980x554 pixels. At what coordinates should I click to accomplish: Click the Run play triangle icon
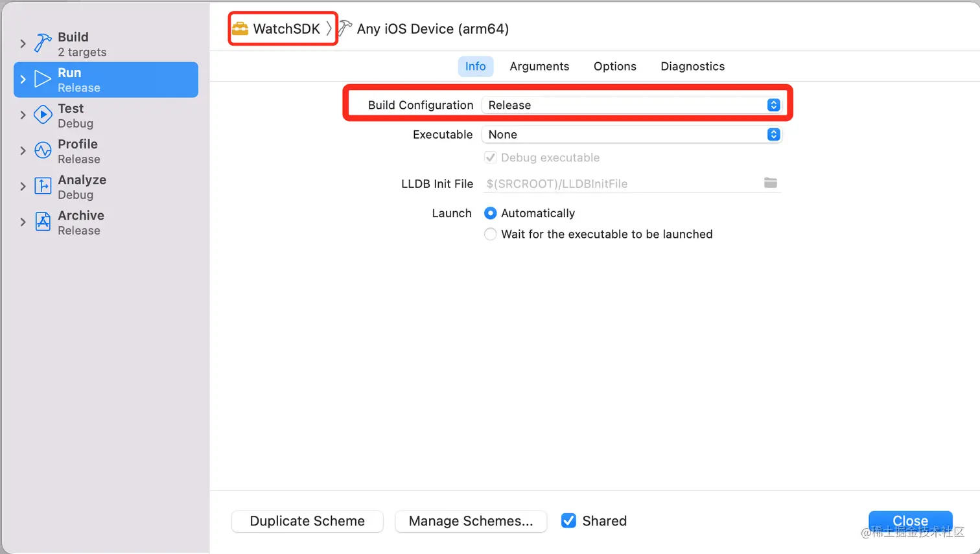point(43,79)
